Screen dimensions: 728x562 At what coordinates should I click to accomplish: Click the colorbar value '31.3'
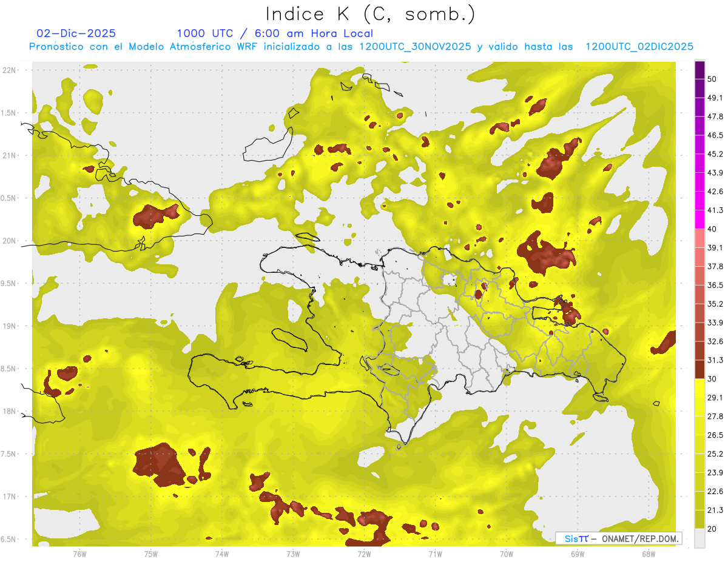click(716, 360)
